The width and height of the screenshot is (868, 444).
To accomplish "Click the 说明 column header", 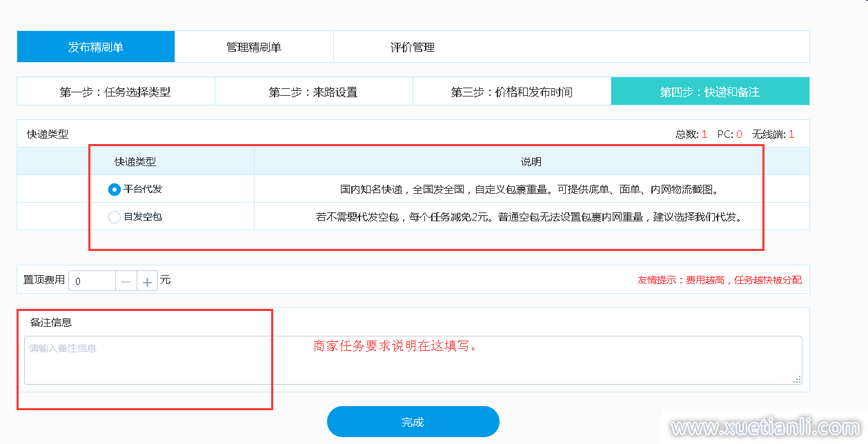I will (531, 162).
